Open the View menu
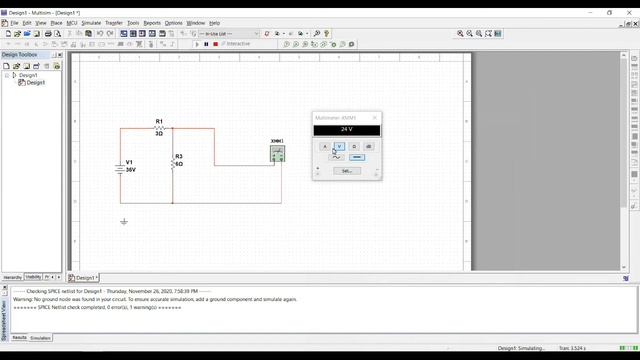The image size is (640, 360). 41,23
